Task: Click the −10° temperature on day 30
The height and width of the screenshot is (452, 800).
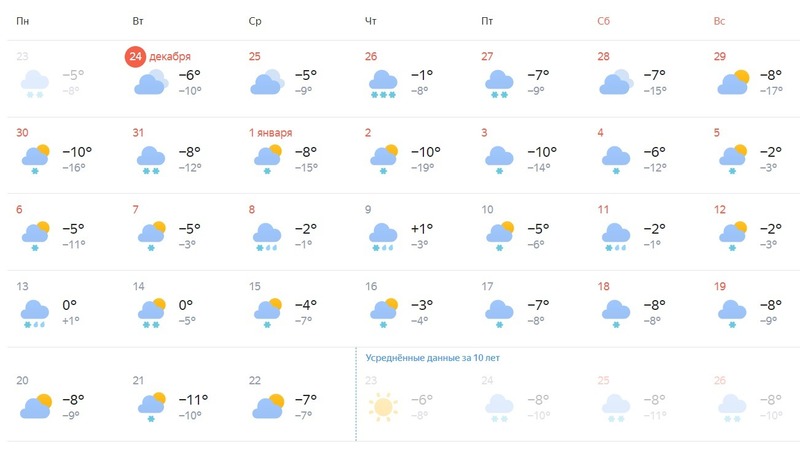Action: (77, 152)
